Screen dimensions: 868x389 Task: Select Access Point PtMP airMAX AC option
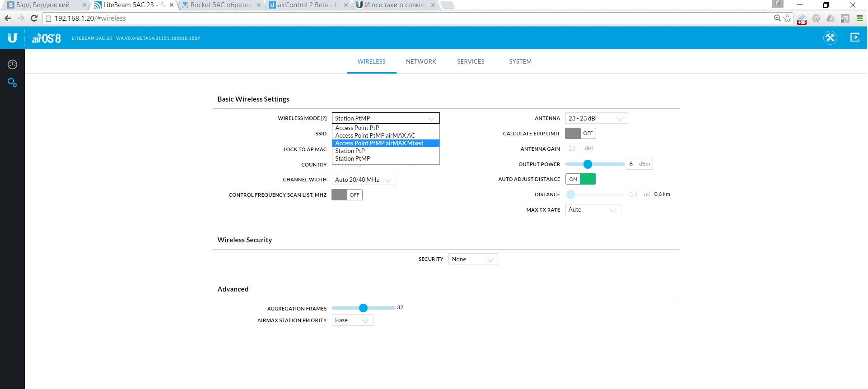click(x=386, y=135)
